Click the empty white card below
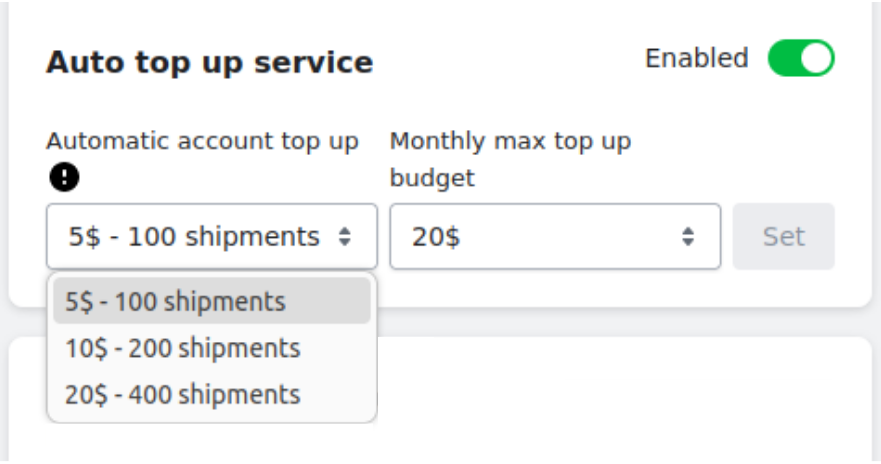The width and height of the screenshot is (881, 464). pos(620,400)
